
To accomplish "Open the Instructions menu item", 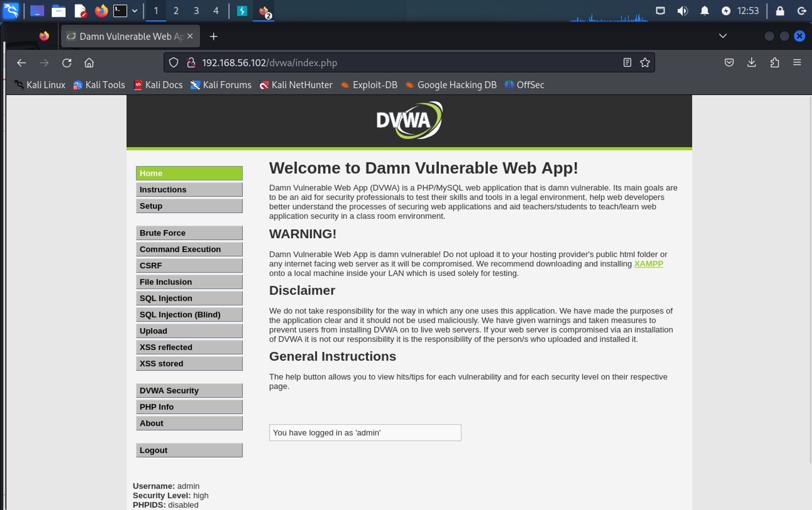I will (x=189, y=189).
